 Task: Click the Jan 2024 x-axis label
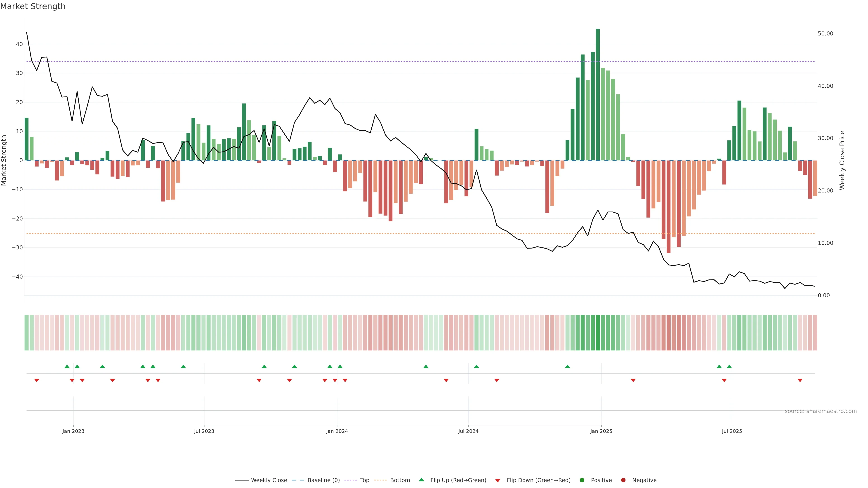point(337,431)
